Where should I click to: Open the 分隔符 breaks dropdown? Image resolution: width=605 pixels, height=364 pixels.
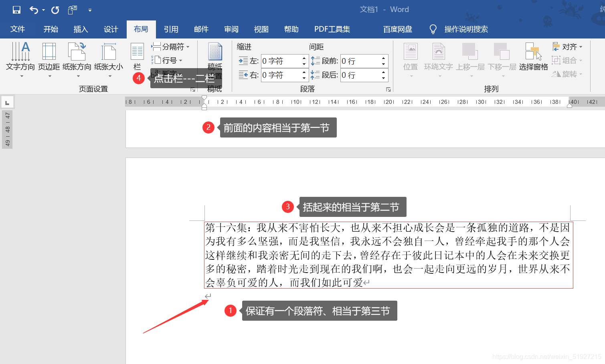pos(170,47)
